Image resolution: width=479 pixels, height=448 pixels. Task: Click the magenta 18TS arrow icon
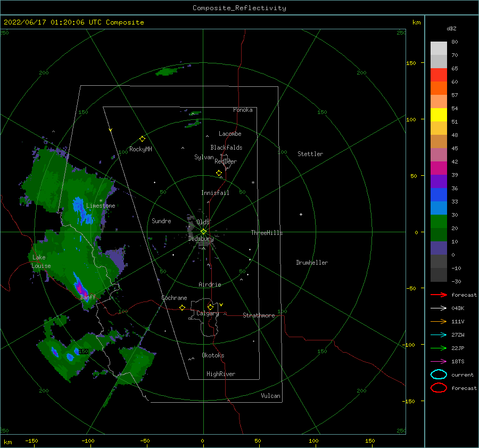[439, 362]
